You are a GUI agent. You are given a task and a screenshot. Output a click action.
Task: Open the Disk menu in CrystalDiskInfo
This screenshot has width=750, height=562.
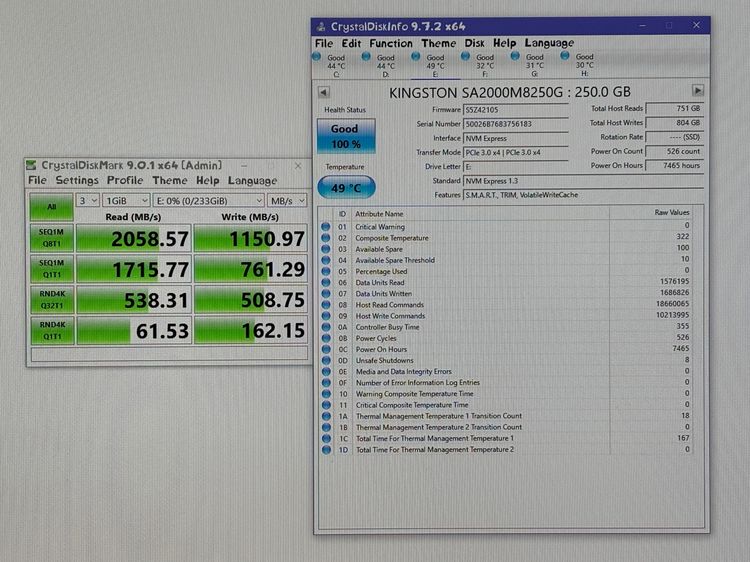(x=474, y=44)
